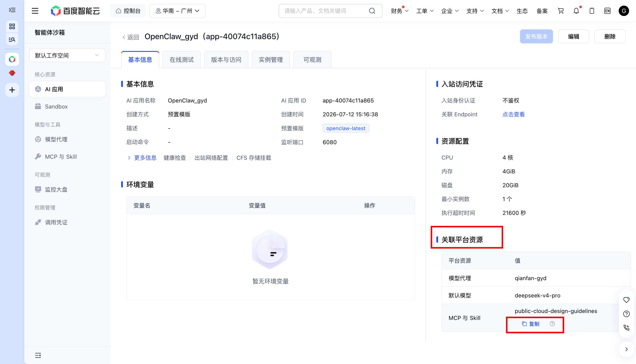Screen dimensions: 636x364
Task: Click the help question mark beside 复制
Action: pos(552,324)
